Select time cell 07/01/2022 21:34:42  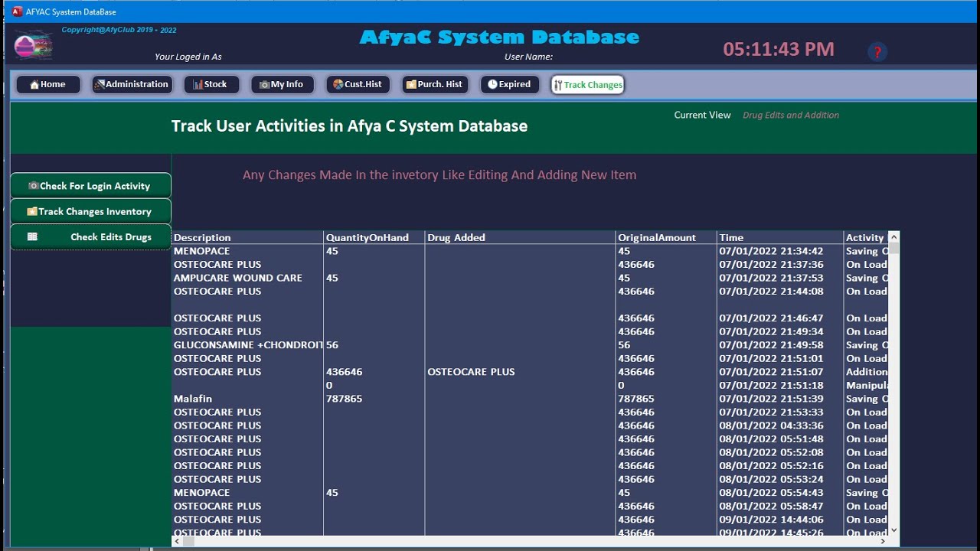click(780, 251)
